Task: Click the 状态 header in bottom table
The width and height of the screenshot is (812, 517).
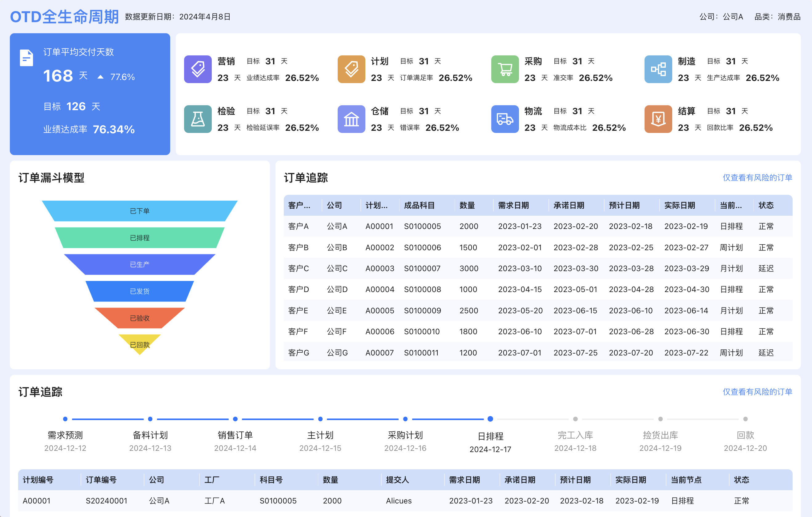Action: click(741, 479)
